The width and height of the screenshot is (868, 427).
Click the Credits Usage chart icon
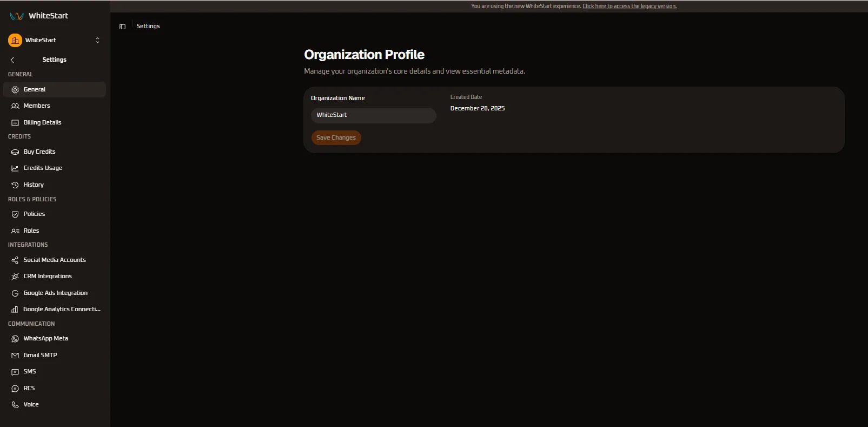(15, 168)
